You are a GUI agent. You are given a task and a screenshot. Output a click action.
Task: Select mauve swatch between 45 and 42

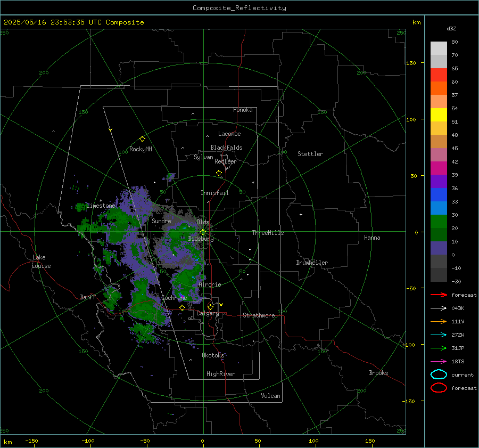(439, 154)
